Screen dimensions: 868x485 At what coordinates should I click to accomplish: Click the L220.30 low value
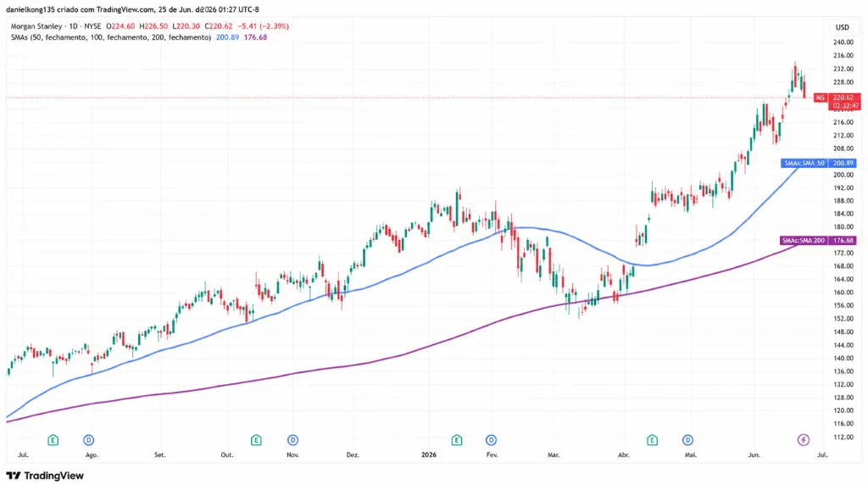click(x=186, y=26)
